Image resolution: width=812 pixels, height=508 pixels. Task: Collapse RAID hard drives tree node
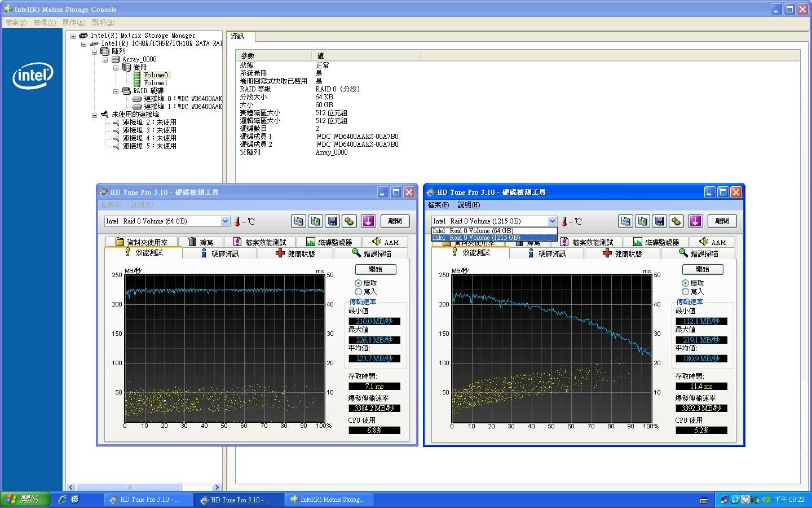[x=116, y=91]
